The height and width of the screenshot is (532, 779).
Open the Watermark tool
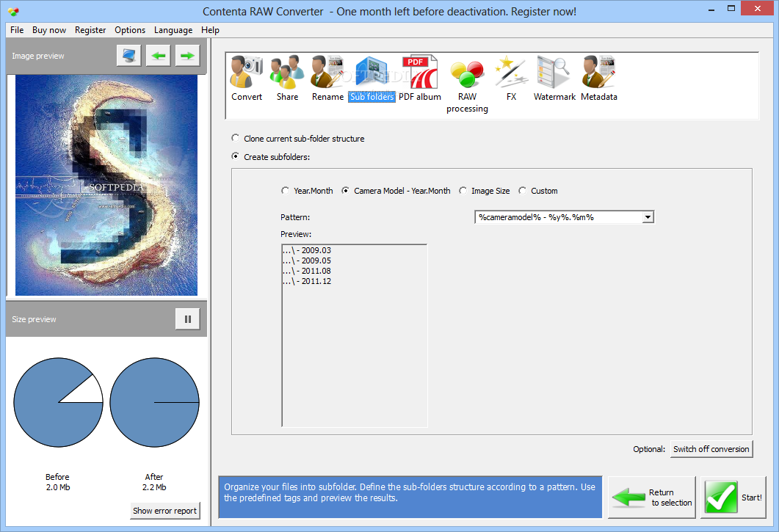[x=554, y=78]
